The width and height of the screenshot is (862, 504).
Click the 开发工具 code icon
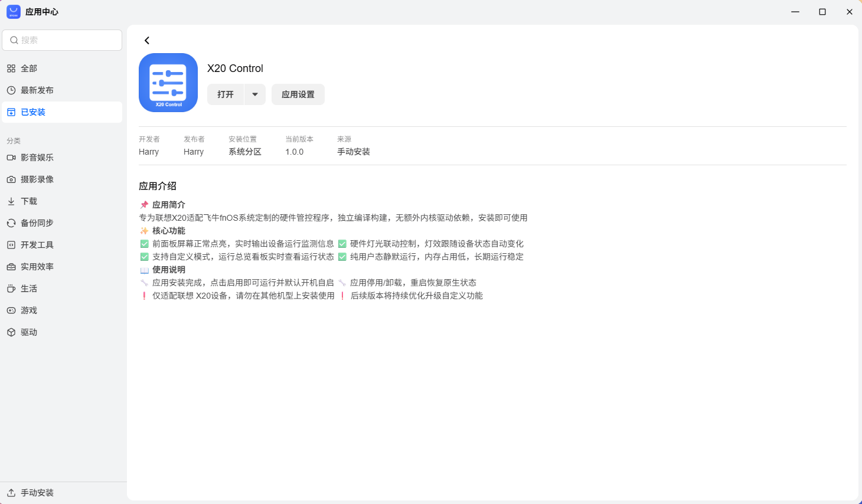coord(11,245)
